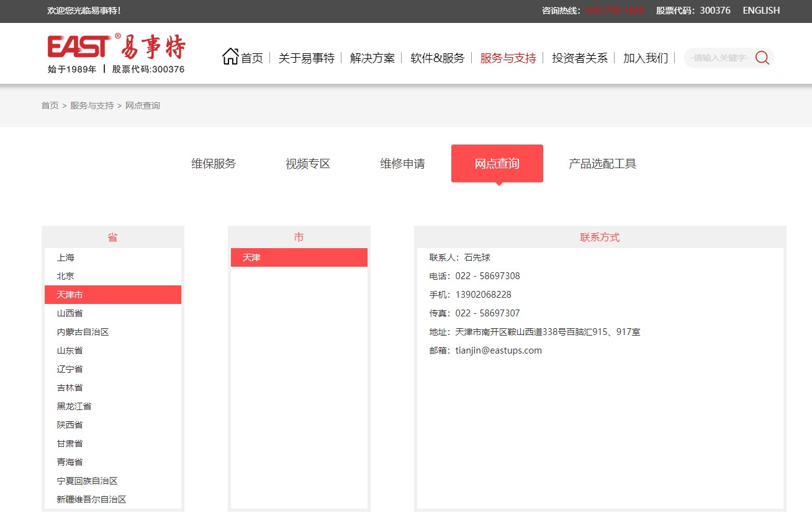
Task: Click the 欢迎您光临易事特 welcome text
Action: (84, 11)
